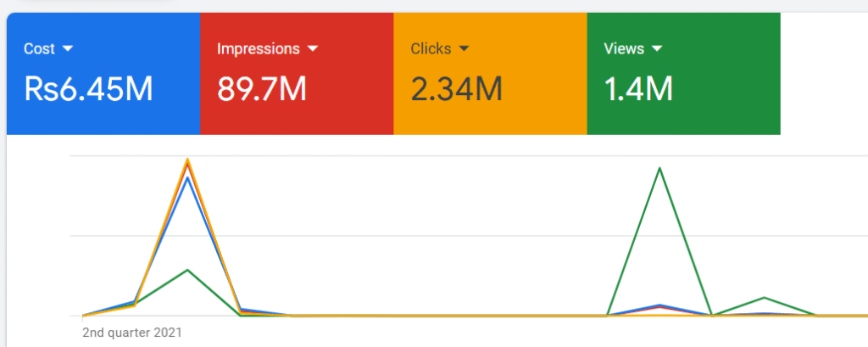Click the small green peak under the orange spike
Screen dimensions: 868x347
point(187,270)
